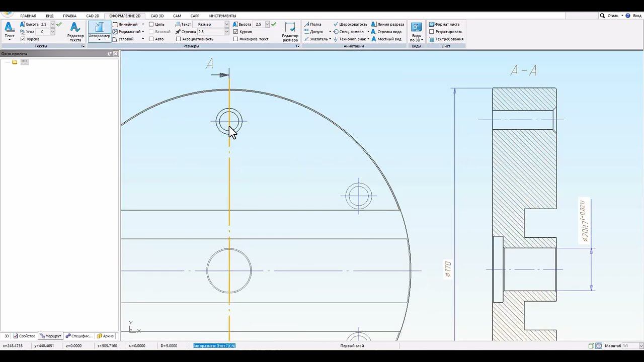
Task: Toggle Курсив checkbox in Размеры group
Action: tap(235, 32)
